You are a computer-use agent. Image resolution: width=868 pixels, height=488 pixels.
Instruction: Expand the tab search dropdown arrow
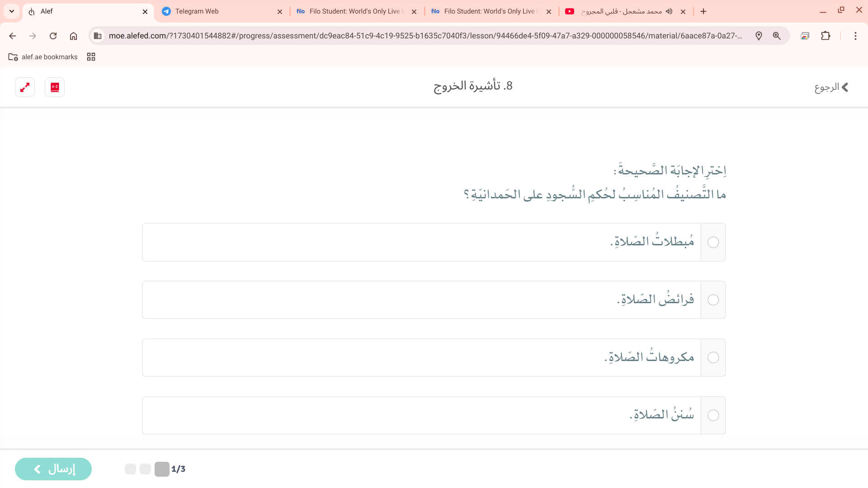coord(12,11)
